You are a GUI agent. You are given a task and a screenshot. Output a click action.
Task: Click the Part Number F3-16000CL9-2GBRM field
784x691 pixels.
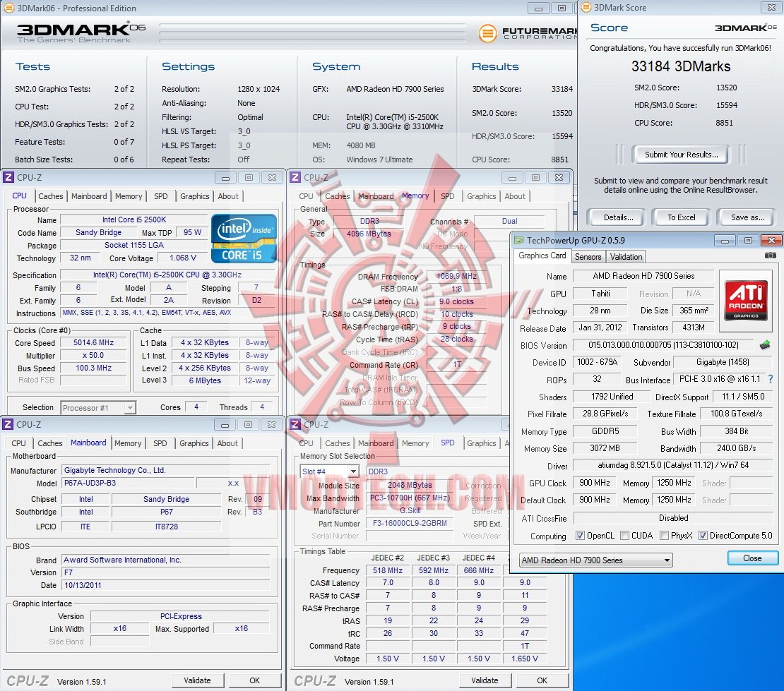(410, 523)
